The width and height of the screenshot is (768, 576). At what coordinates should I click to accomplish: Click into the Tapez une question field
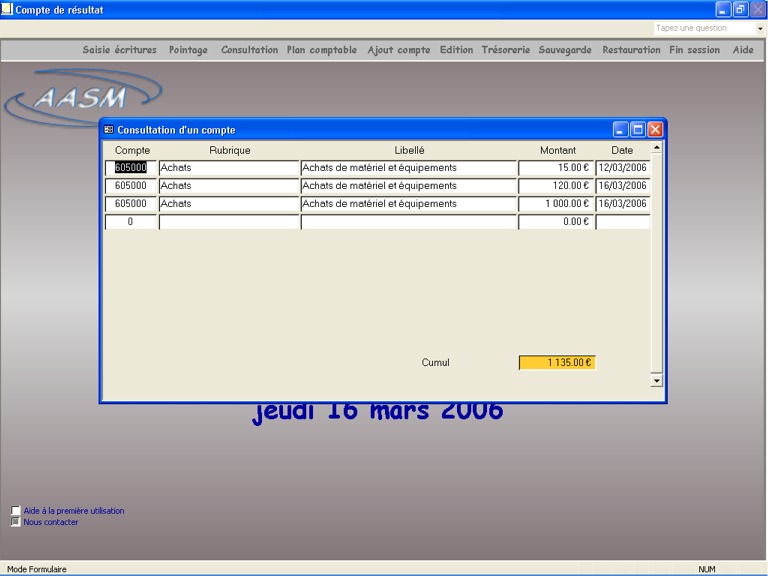[704, 28]
